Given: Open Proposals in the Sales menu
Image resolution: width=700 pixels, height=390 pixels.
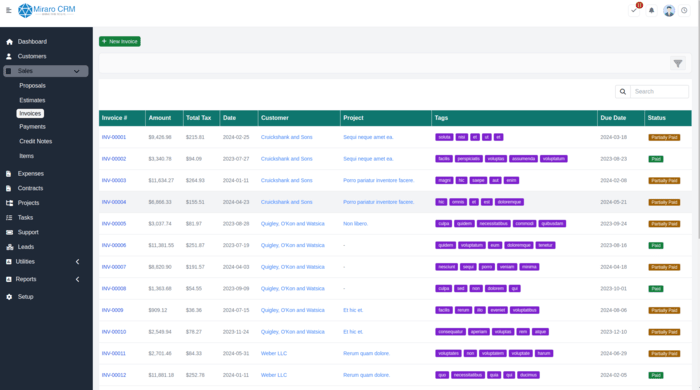Looking at the screenshot, I should tap(32, 86).
